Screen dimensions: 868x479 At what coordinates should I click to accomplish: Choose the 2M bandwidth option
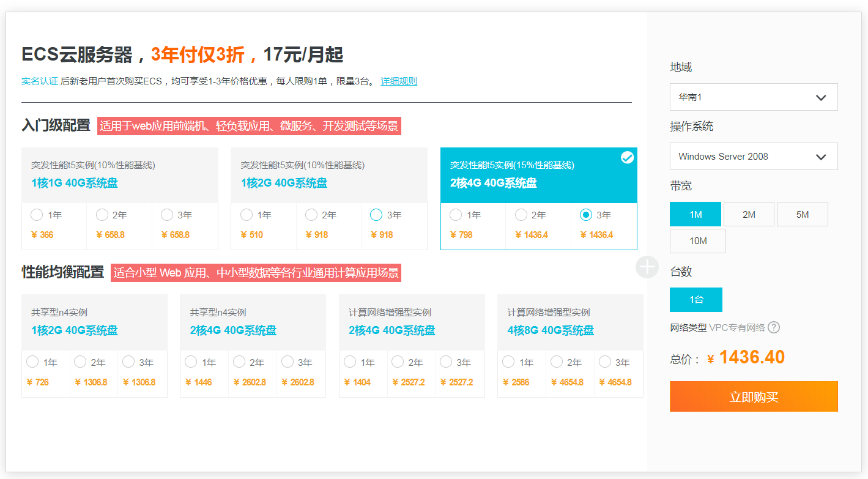pyautogui.click(x=749, y=215)
